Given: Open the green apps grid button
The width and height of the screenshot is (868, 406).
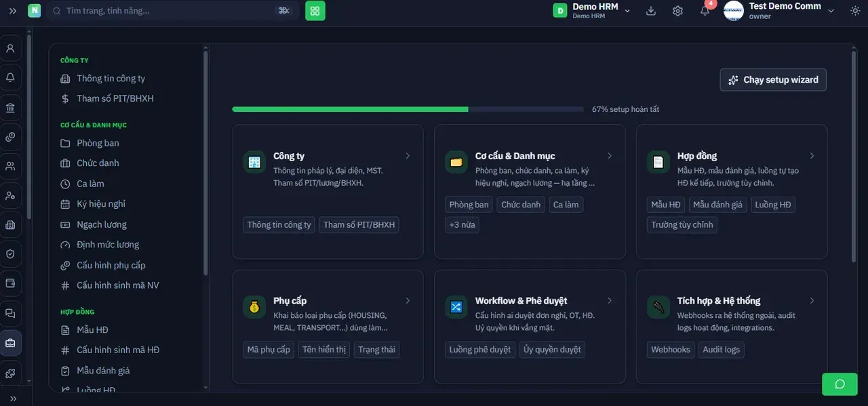Looking at the screenshot, I should 315,11.
